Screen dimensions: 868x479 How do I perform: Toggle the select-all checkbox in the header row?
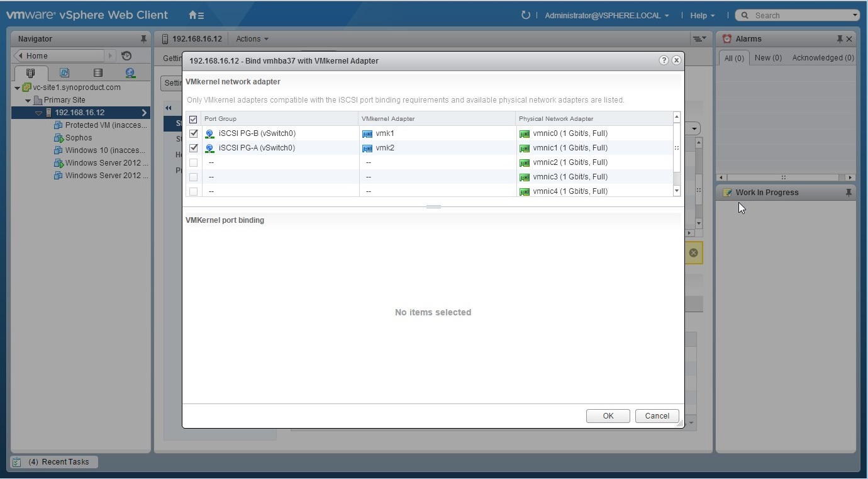pyautogui.click(x=193, y=119)
